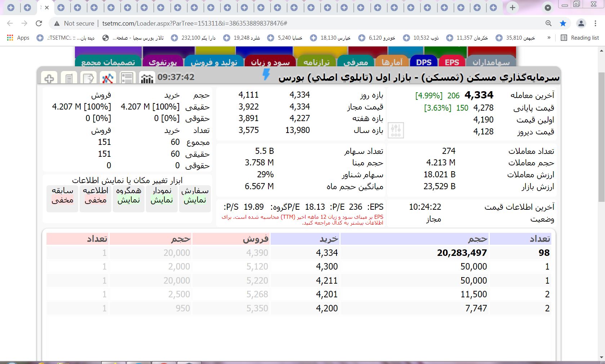Open the zoom magnifier in the address bar
This screenshot has height=364, width=605.
click(x=548, y=23)
